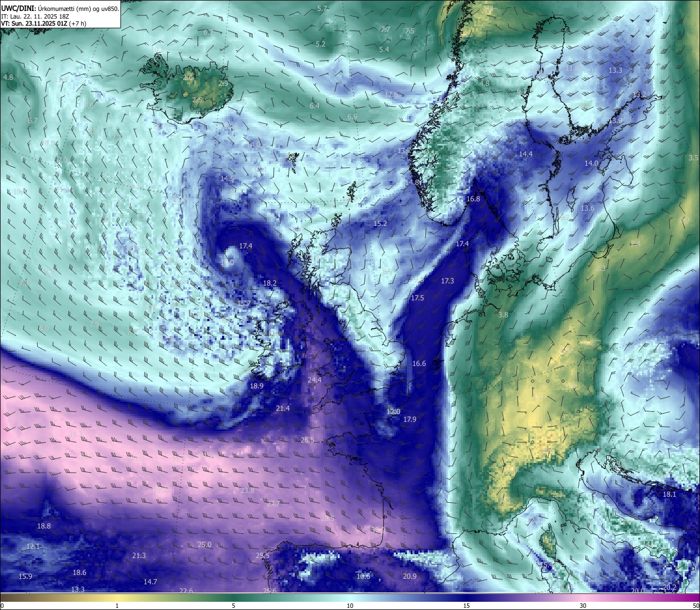Click the 18.8 value label
700x610 pixels.
(44, 526)
